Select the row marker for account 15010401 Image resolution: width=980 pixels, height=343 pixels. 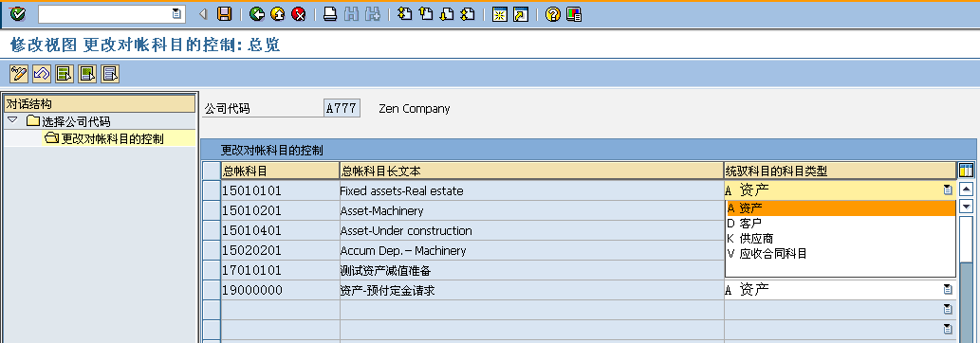coord(212,230)
